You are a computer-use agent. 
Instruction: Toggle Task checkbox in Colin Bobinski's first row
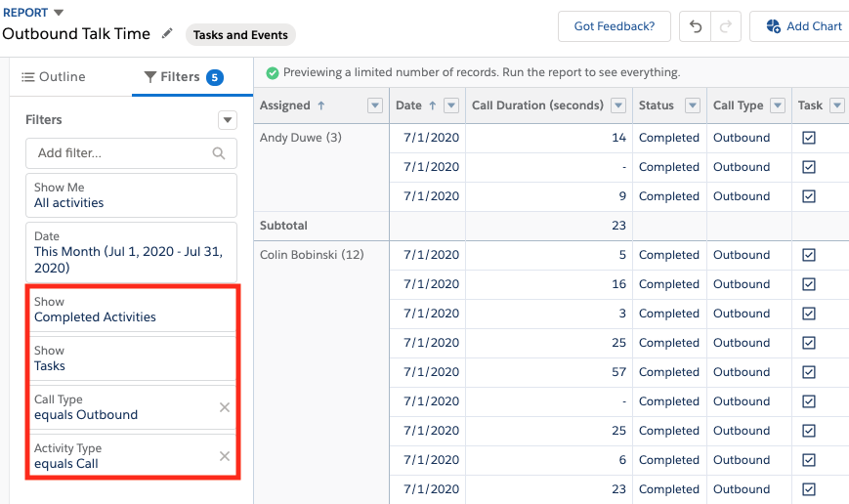(x=808, y=255)
